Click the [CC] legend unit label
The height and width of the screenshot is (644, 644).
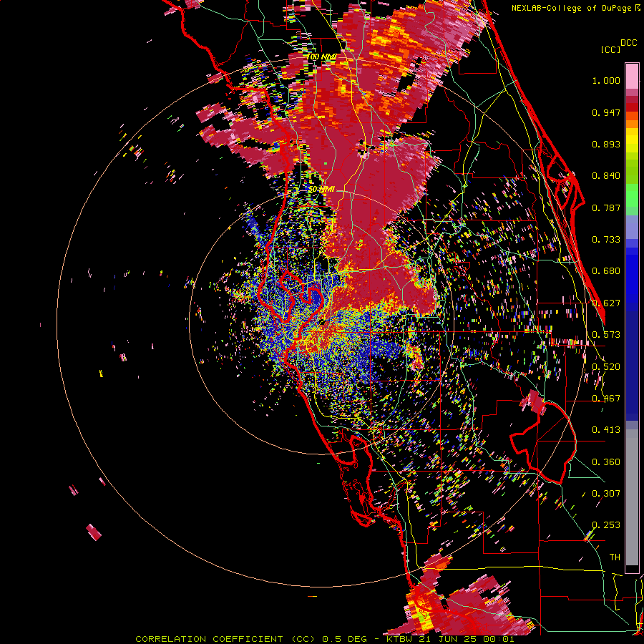pyautogui.click(x=610, y=49)
